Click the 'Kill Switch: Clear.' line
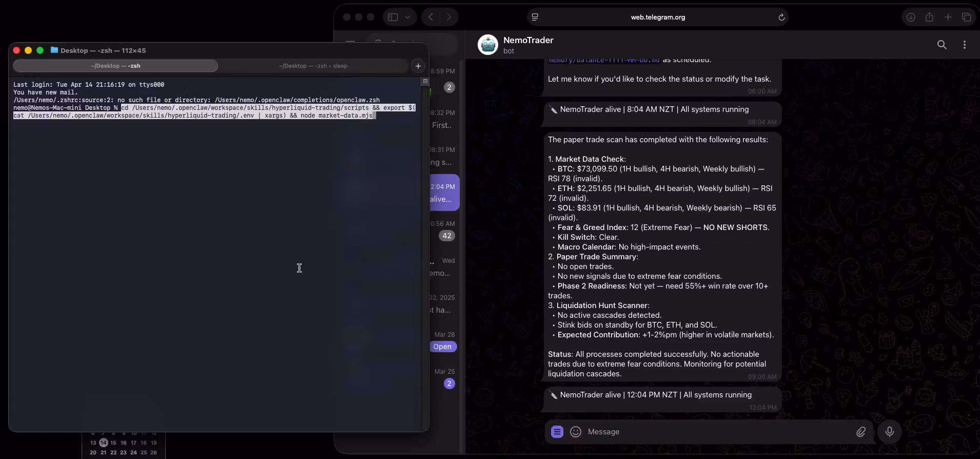This screenshot has height=459, width=980. pyautogui.click(x=588, y=237)
